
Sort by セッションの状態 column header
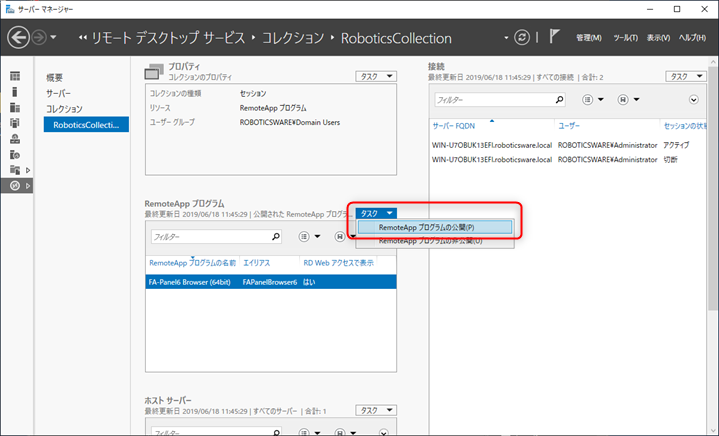coord(684,126)
